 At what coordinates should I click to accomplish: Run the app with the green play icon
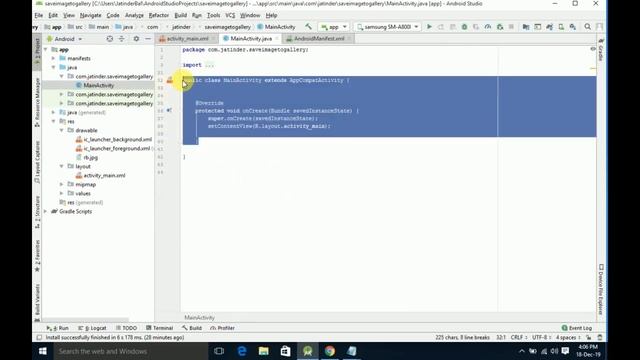pyautogui.click(x=429, y=27)
